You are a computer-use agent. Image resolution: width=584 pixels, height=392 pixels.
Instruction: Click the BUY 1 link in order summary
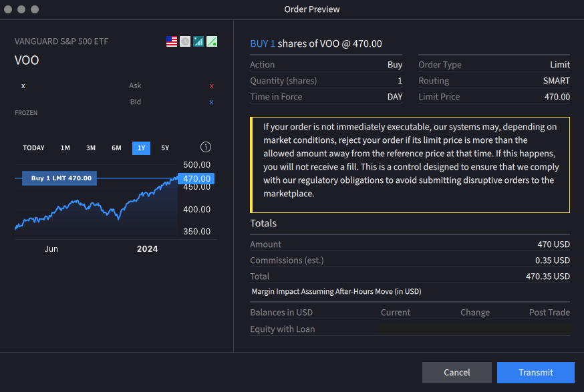coord(263,44)
